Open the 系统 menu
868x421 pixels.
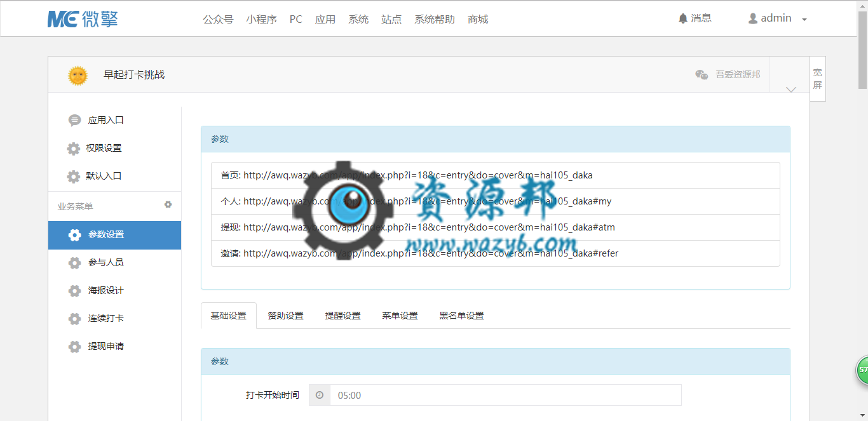click(358, 19)
